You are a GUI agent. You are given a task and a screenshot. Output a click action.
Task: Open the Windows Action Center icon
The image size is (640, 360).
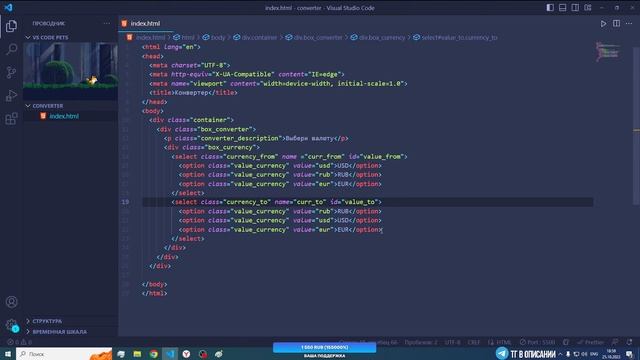[x=630, y=354]
